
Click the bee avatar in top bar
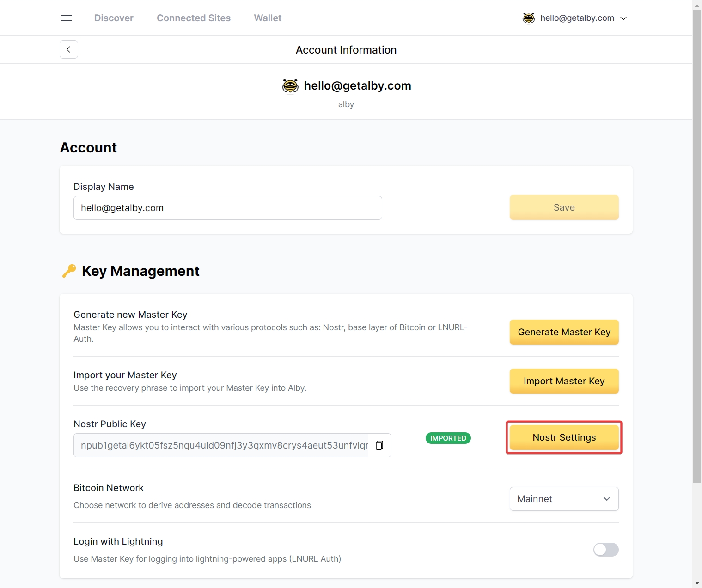529,18
